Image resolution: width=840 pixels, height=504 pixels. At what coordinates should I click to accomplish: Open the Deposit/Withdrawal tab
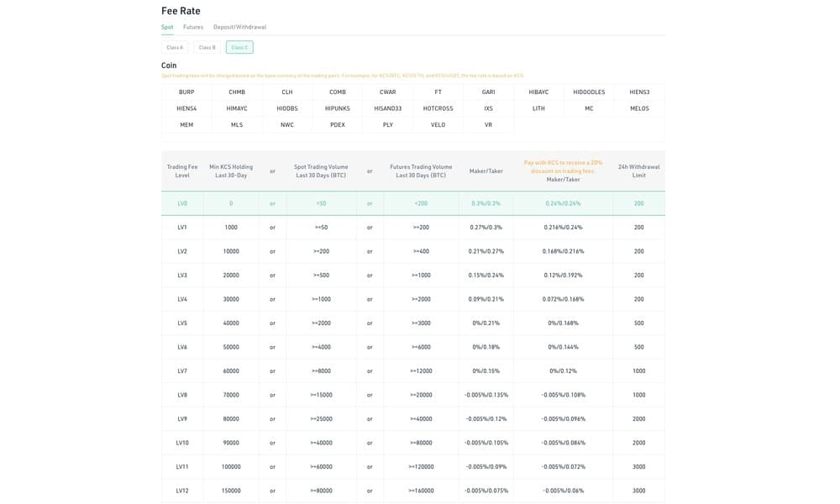point(239,27)
